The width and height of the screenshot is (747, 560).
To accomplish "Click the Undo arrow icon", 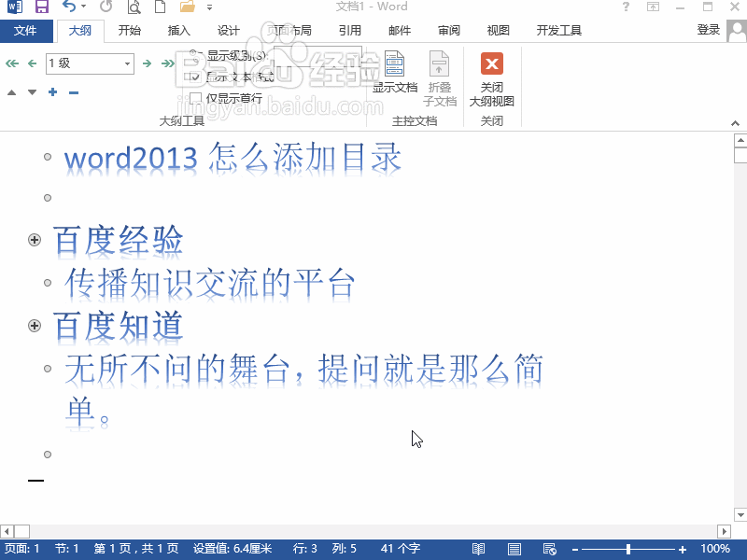I will coord(69,7).
